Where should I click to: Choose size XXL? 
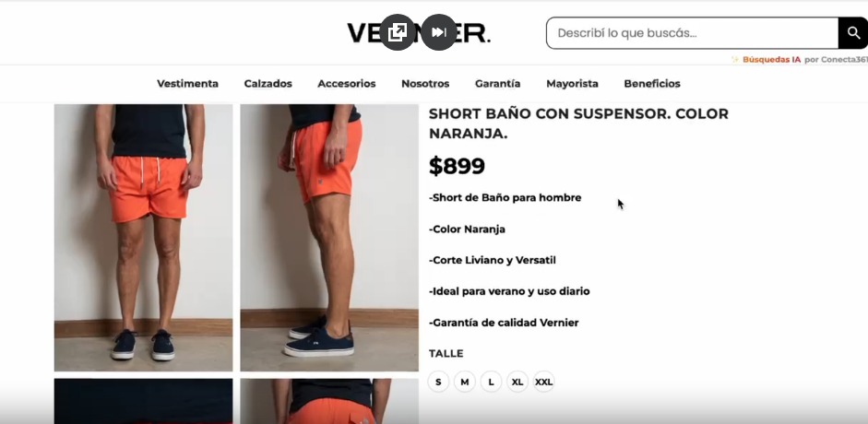[543, 382]
